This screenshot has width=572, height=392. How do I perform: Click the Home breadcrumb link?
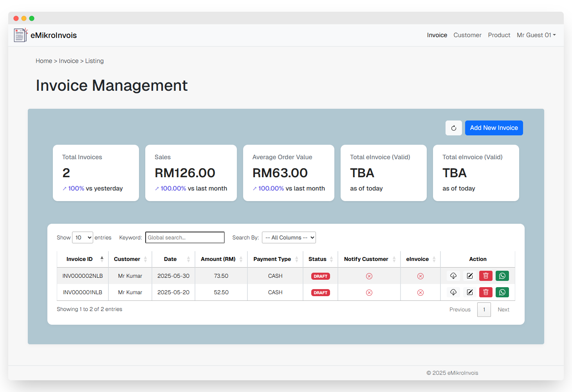click(44, 61)
